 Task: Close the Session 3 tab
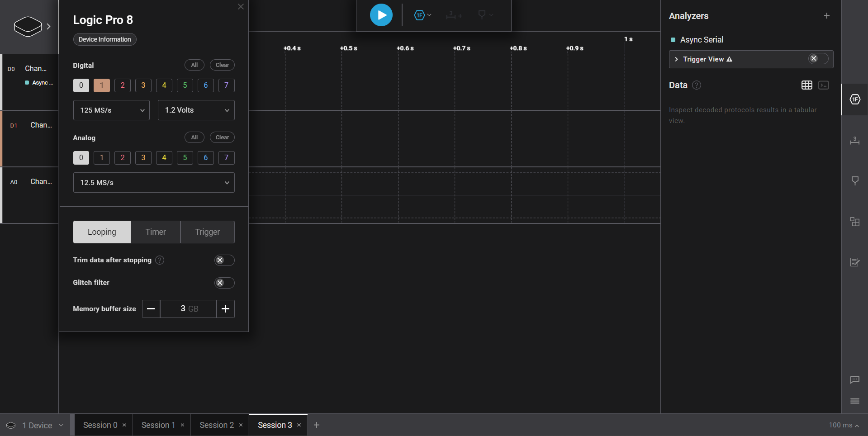click(299, 425)
